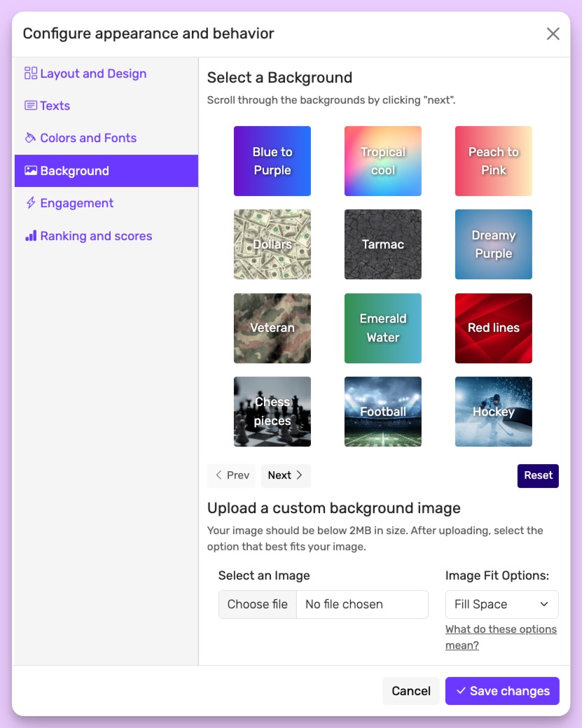Click the right chevron on Next

coord(299,475)
